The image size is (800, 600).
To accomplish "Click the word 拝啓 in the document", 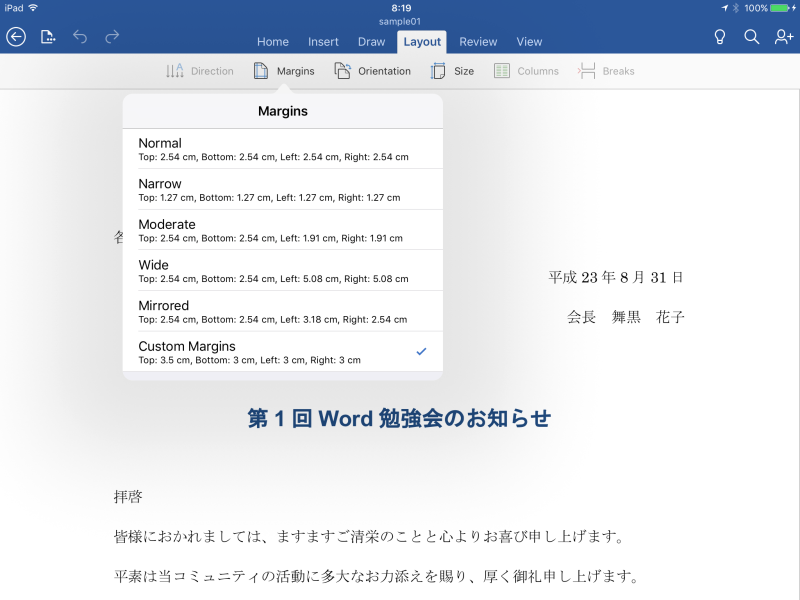I will click(128, 496).
